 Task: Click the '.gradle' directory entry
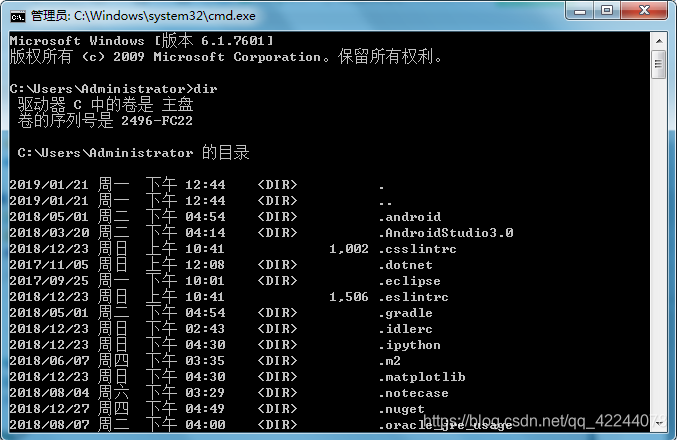click(405, 313)
